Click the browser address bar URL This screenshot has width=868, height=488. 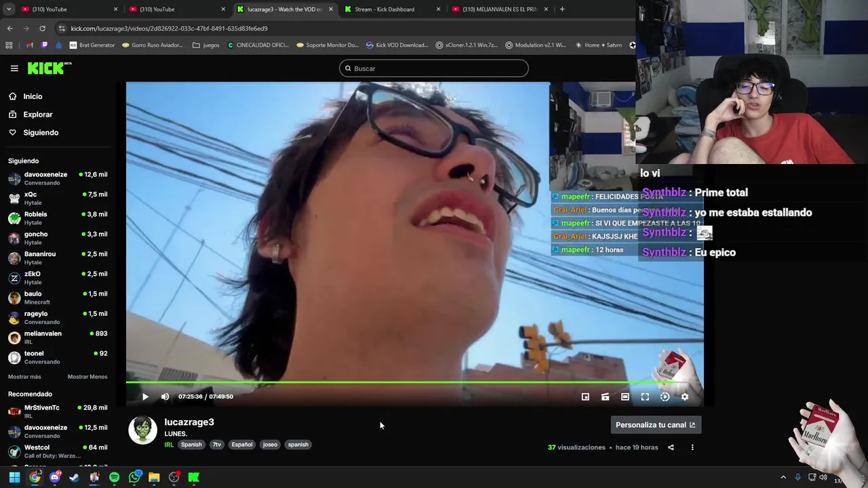point(170,28)
